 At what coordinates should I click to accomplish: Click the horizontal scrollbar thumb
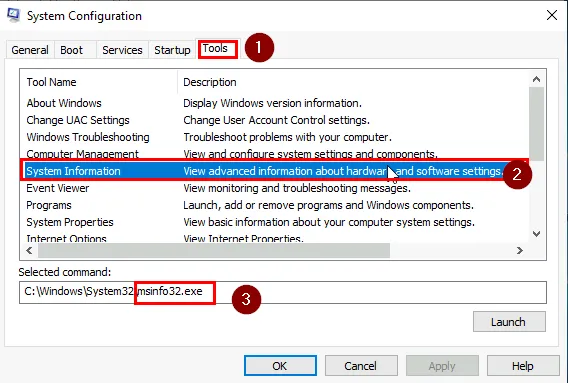[x=214, y=250]
